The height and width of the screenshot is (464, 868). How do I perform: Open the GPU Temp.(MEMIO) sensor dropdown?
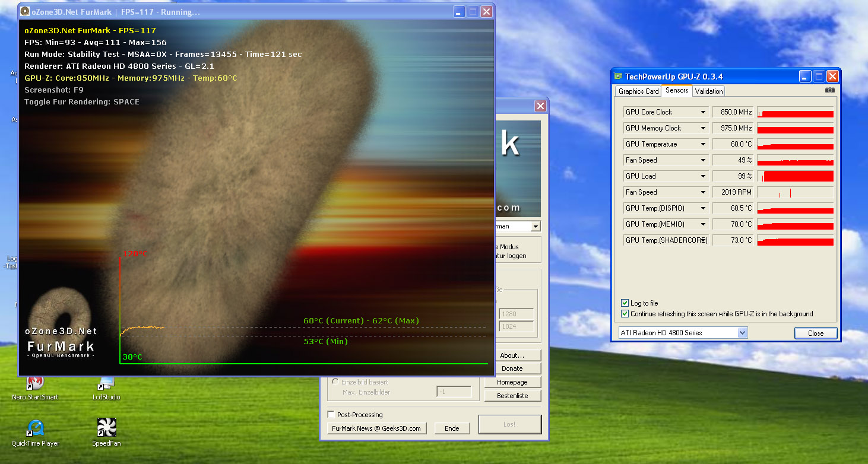click(703, 224)
